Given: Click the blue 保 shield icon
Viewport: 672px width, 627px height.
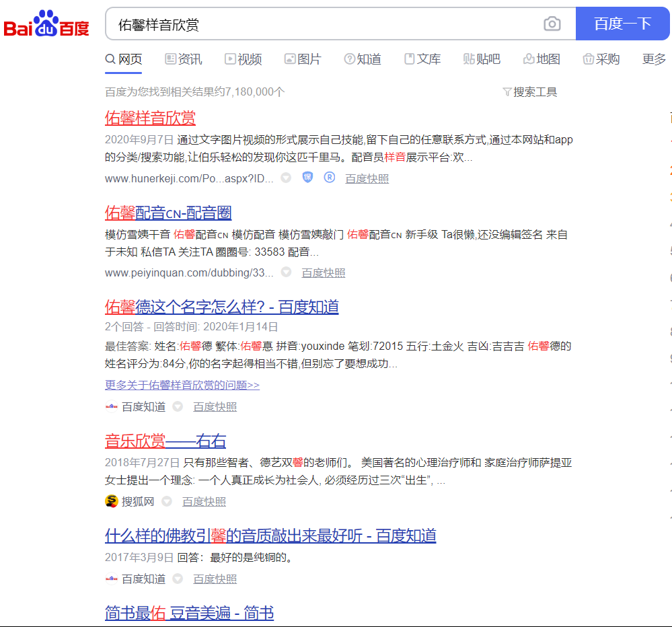Looking at the screenshot, I should (x=307, y=178).
